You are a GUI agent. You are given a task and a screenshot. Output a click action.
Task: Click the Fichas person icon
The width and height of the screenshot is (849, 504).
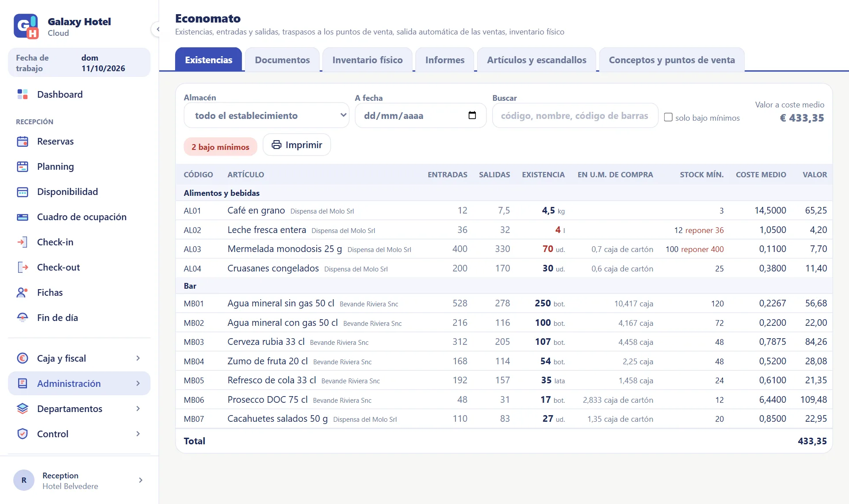tap(23, 293)
